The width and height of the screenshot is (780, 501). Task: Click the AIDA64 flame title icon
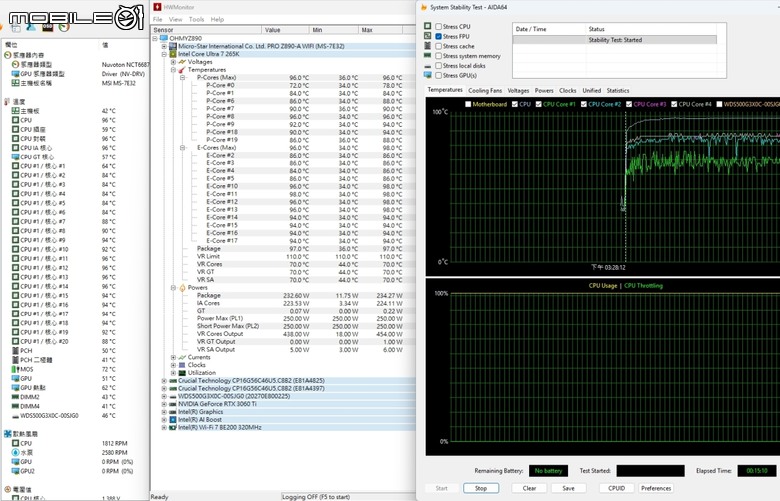(424, 7)
